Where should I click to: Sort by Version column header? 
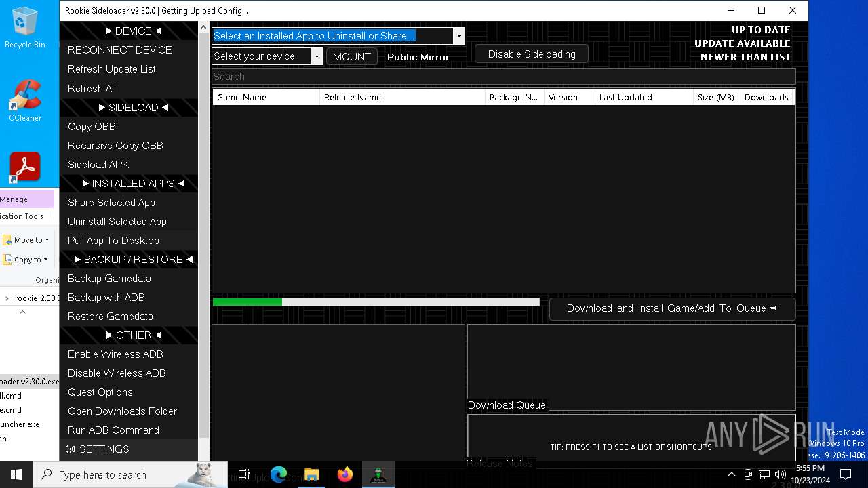click(x=570, y=97)
